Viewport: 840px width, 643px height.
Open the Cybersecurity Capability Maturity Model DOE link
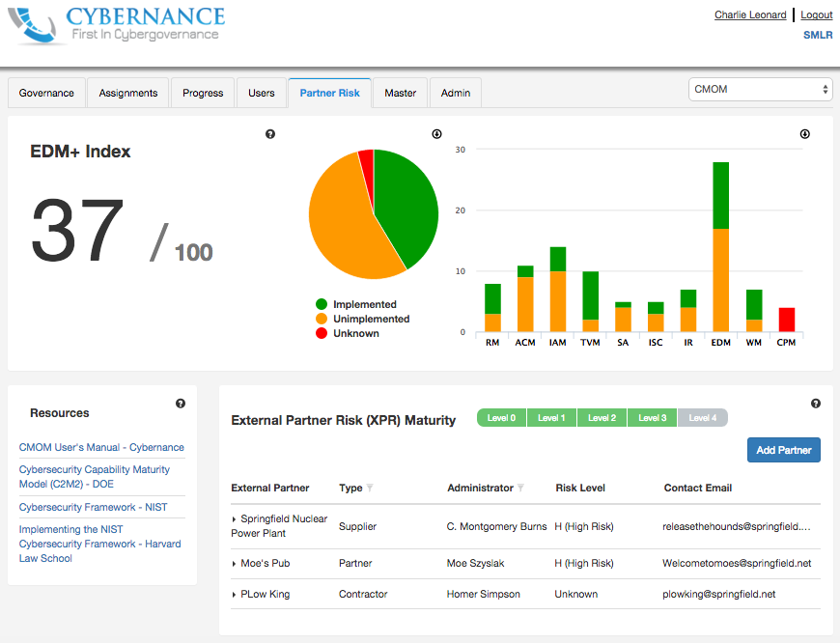95,477
